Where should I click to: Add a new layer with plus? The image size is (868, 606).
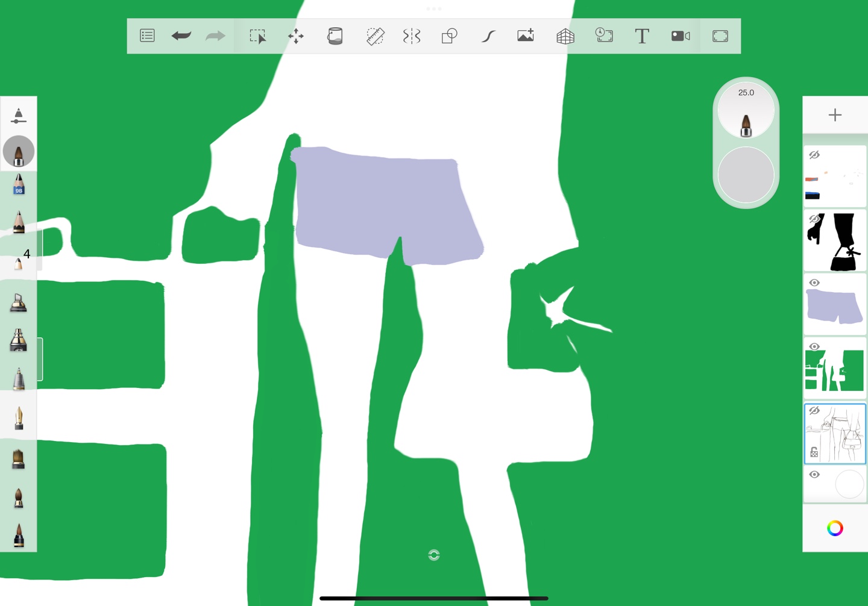(x=835, y=115)
